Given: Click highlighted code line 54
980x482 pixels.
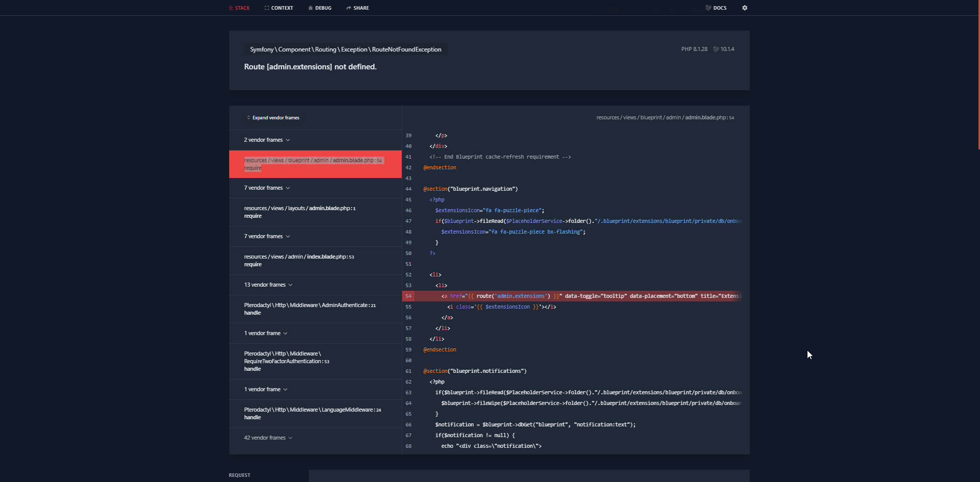Looking at the screenshot, I should pyautogui.click(x=572, y=296).
